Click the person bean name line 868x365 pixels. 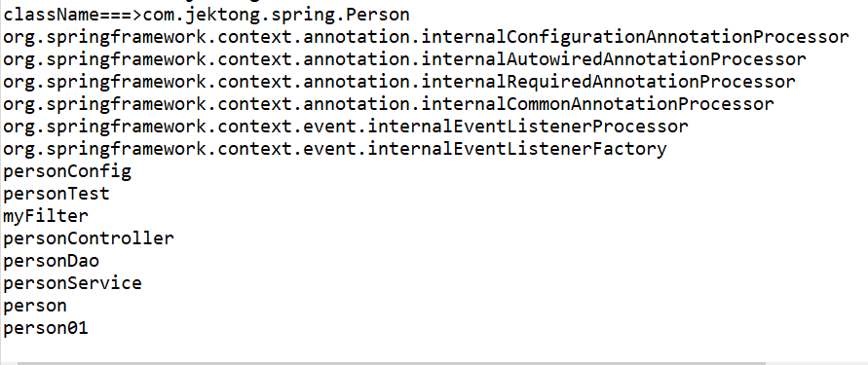coord(35,306)
